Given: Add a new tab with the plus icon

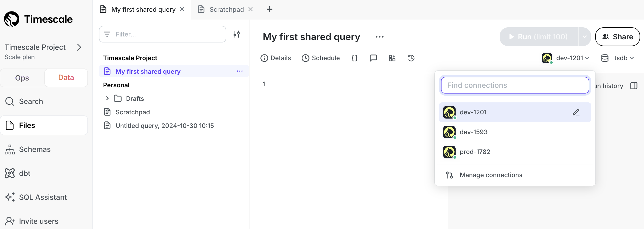Looking at the screenshot, I should click(x=270, y=9).
